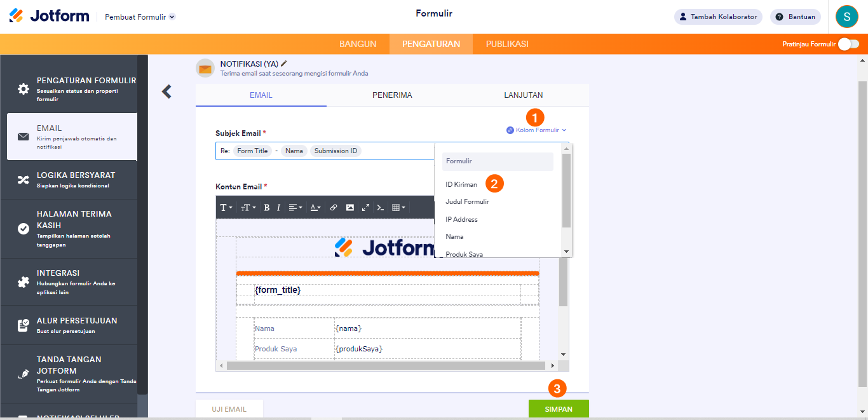Open the Bantuan help button
The height and width of the screenshot is (420, 868).
tap(795, 17)
